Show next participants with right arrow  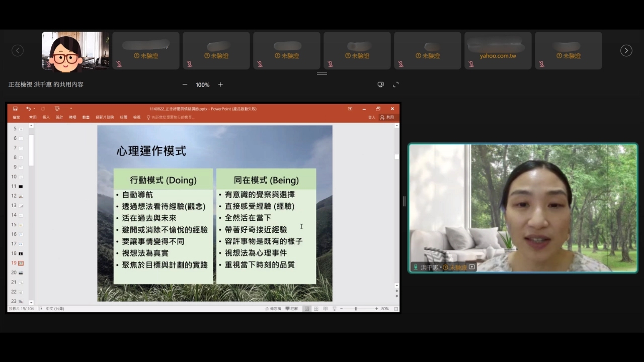(x=626, y=50)
